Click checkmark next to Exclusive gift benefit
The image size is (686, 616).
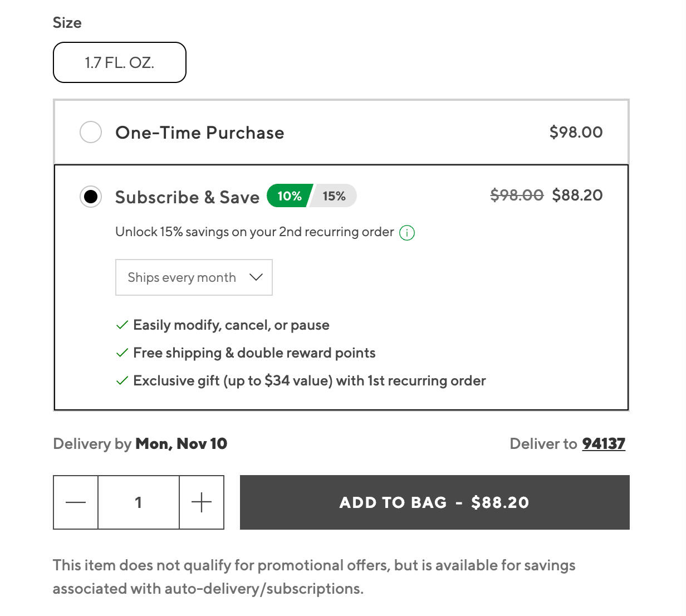(x=122, y=381)
